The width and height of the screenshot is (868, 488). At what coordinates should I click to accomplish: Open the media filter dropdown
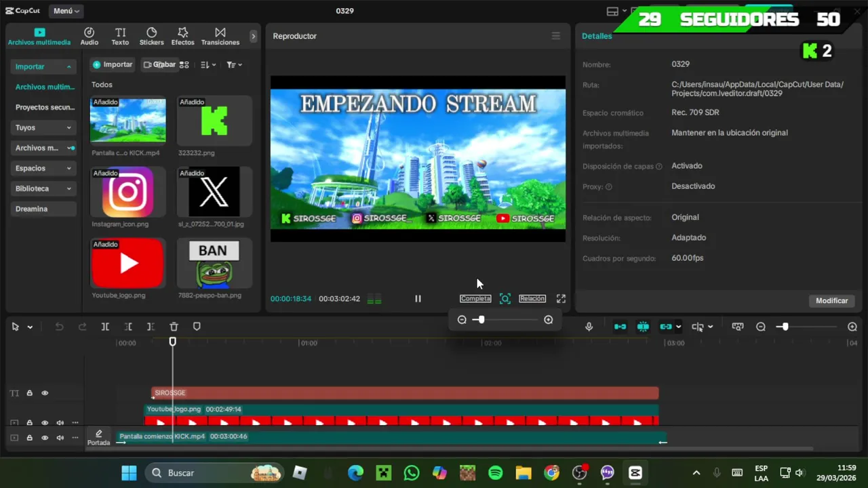(x=234, y=65)
